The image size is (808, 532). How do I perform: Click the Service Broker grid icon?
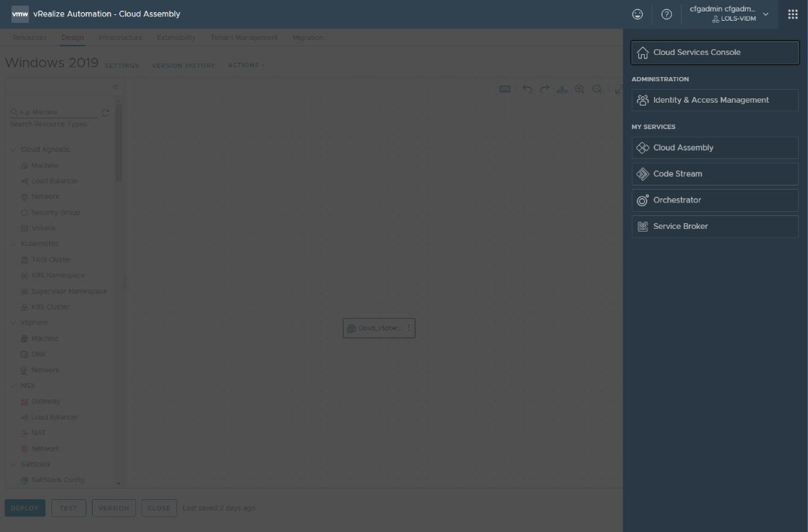click(x=643, y=227)
